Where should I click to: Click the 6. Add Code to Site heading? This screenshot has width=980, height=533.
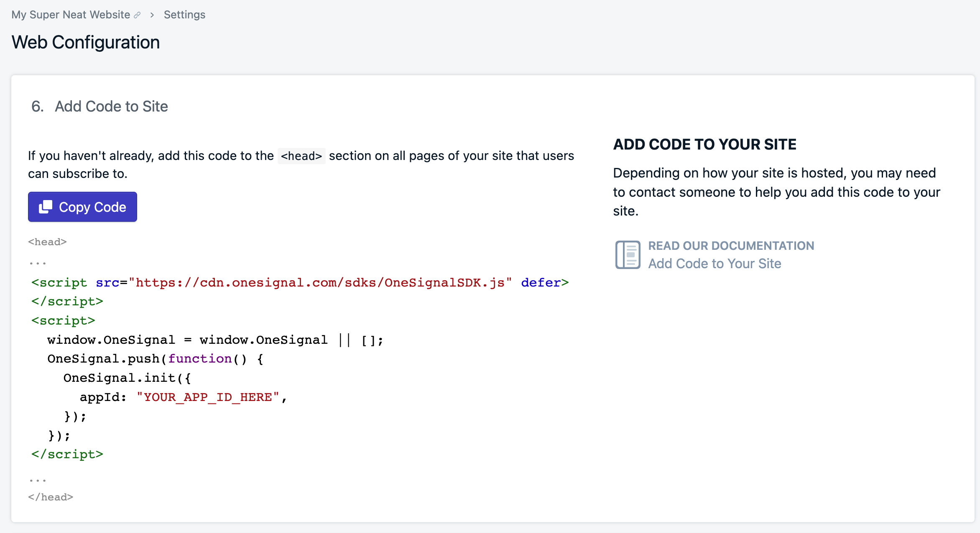100,106
